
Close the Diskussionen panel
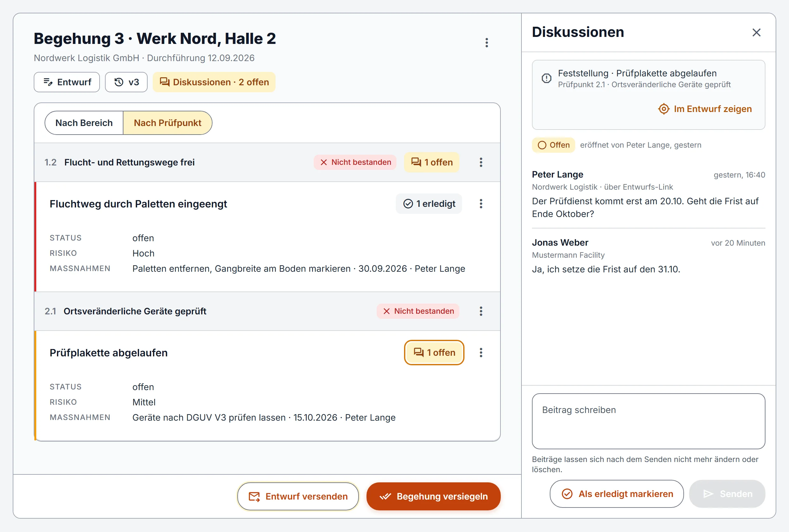click(x=756, y=32)
